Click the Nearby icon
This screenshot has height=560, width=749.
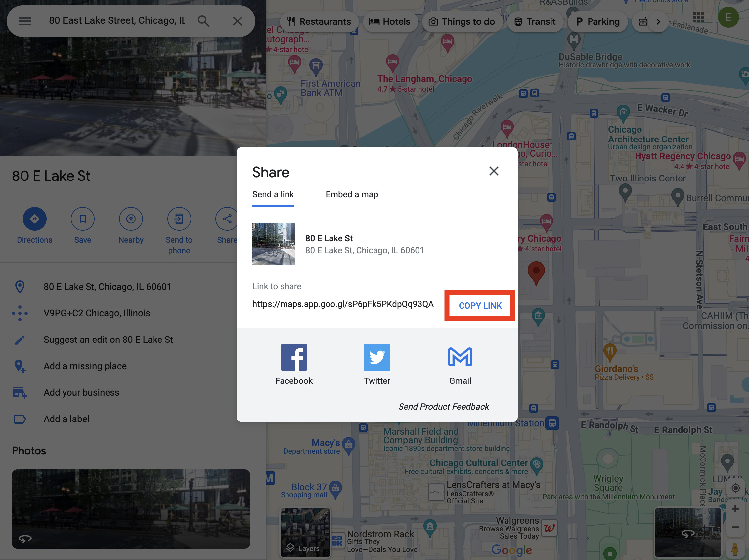(x=131, y=219)
